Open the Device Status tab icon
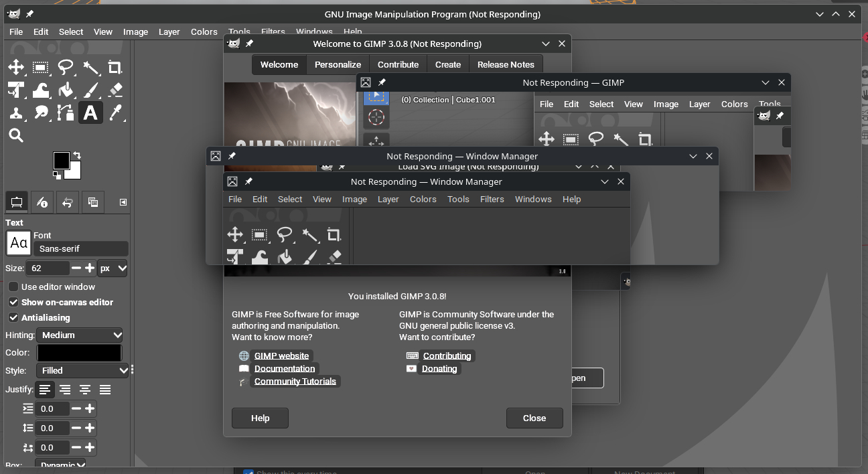Screen dimensions: 868x474 coord(42,202)
